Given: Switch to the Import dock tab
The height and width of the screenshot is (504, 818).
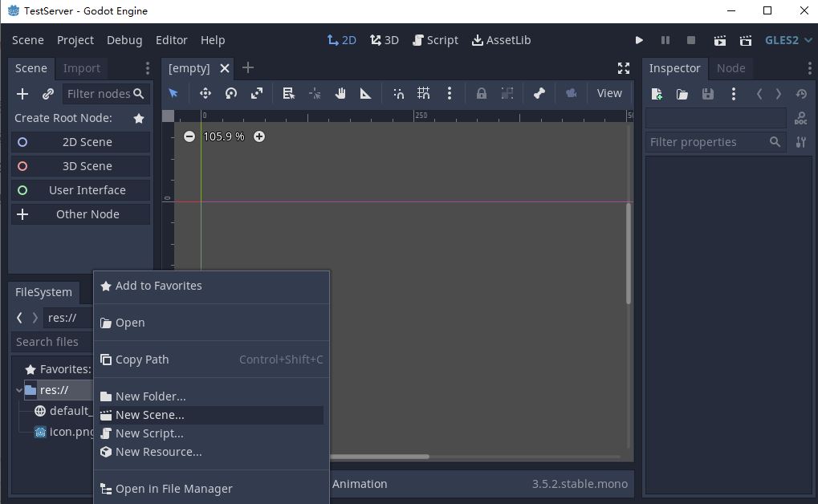Looking at the screenshot, I should pyautogui.click(x=81, y=68).
